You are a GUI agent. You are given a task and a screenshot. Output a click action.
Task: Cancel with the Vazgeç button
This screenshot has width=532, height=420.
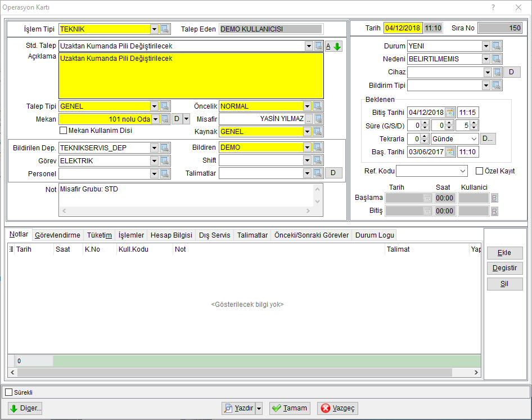point(338,408)
